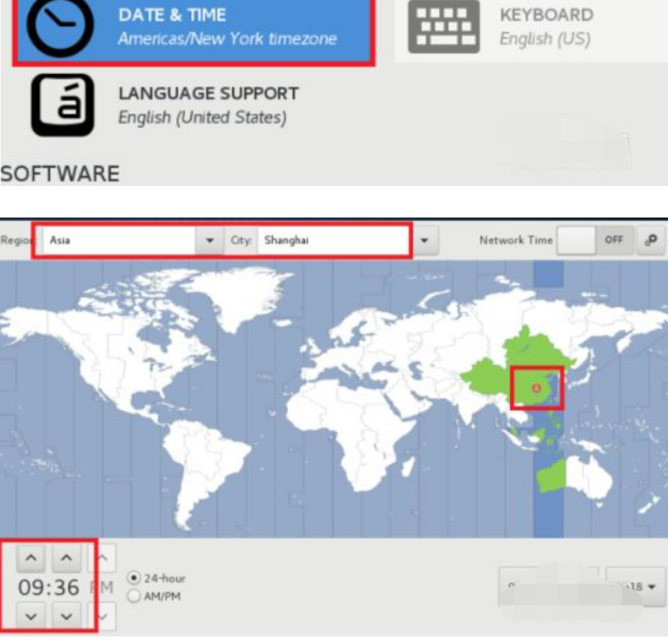Toggle the Network Time switch
Viewport: 668px width, 644px height.
[x=595, y=241]
